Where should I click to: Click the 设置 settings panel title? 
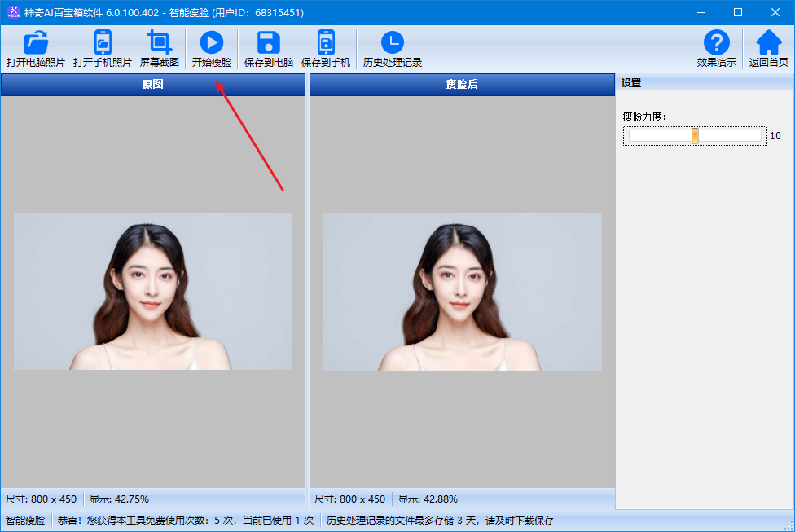631,82
